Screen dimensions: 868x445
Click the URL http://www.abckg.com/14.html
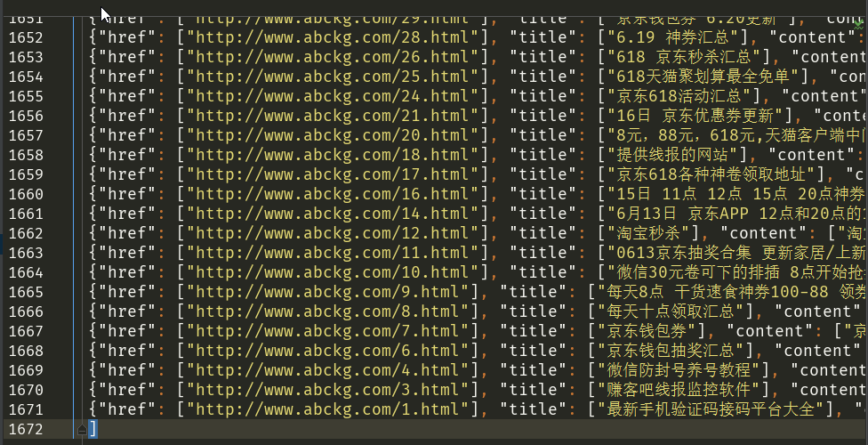(333, 214)
